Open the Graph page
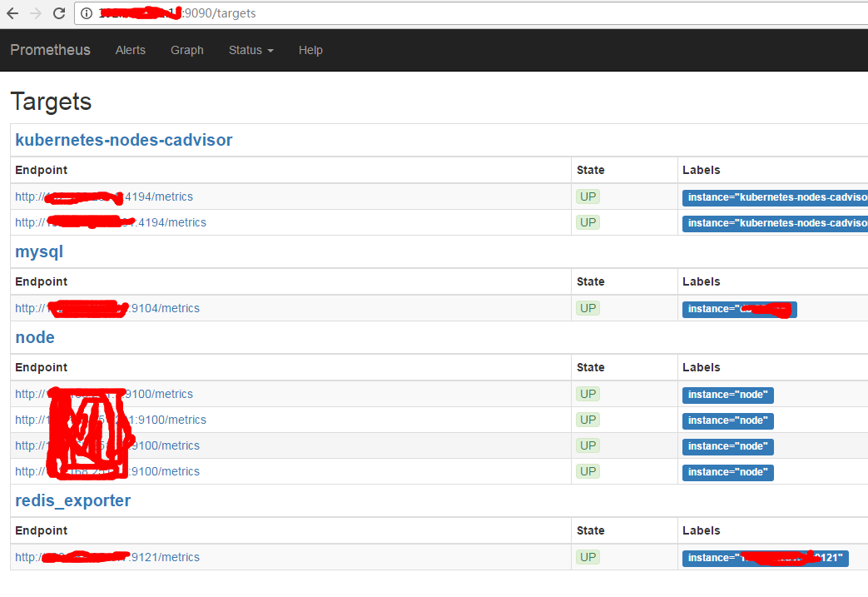Screen dimensions: 868x597 (187, 50)
